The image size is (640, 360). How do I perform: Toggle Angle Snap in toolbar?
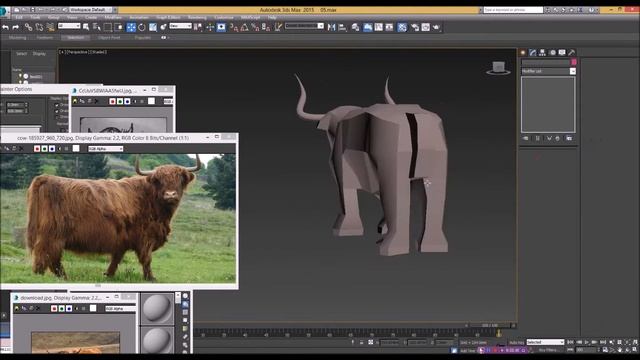tap(244, 27)
